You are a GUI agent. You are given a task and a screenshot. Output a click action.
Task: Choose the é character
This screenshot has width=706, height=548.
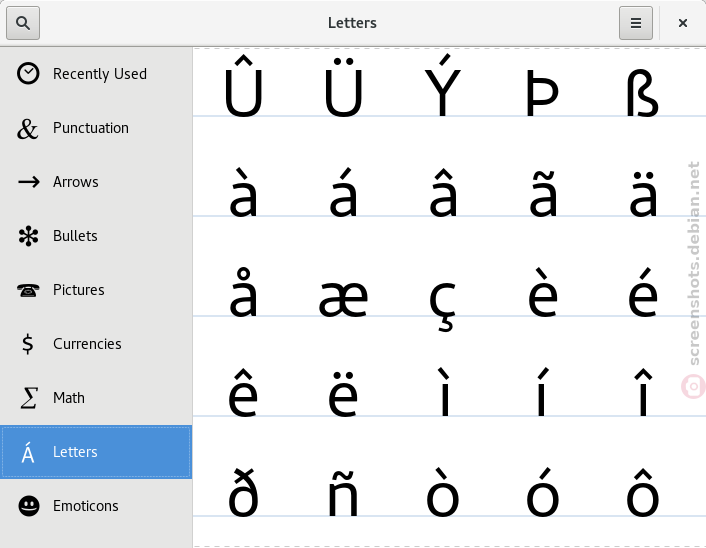643,292
